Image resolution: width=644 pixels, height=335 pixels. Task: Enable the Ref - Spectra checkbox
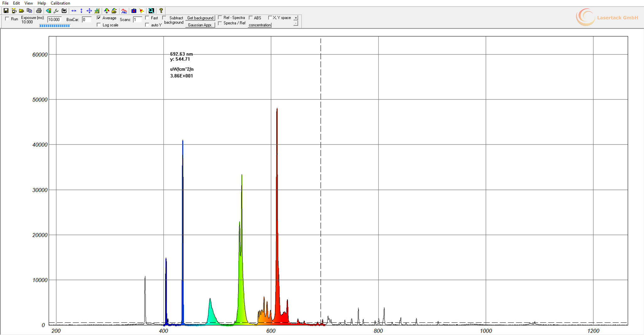[220, 18]
